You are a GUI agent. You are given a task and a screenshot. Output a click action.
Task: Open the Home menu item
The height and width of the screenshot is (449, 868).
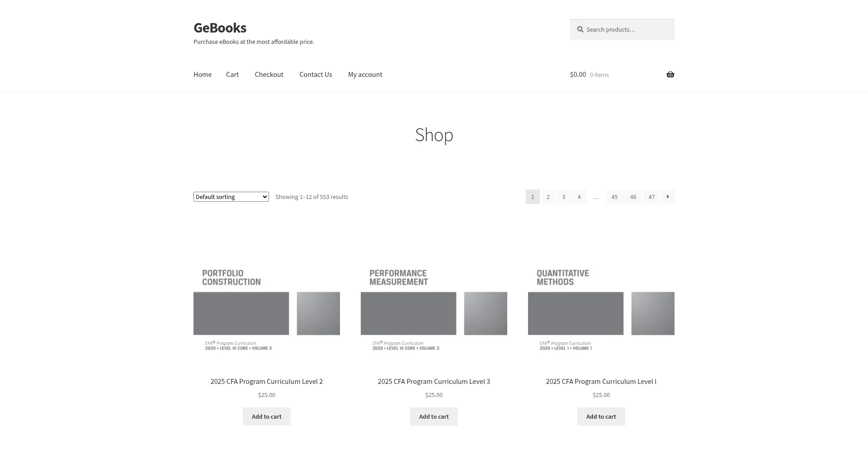203,75
